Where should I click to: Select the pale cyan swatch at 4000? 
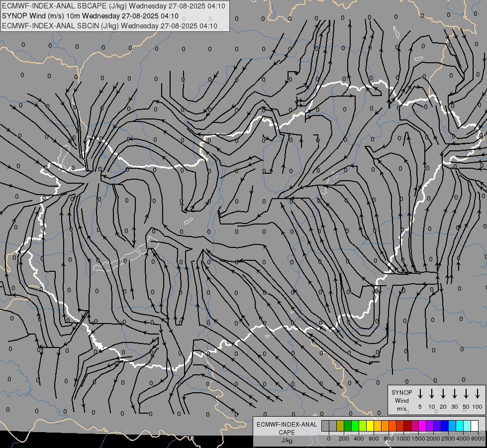pos(467,426)
